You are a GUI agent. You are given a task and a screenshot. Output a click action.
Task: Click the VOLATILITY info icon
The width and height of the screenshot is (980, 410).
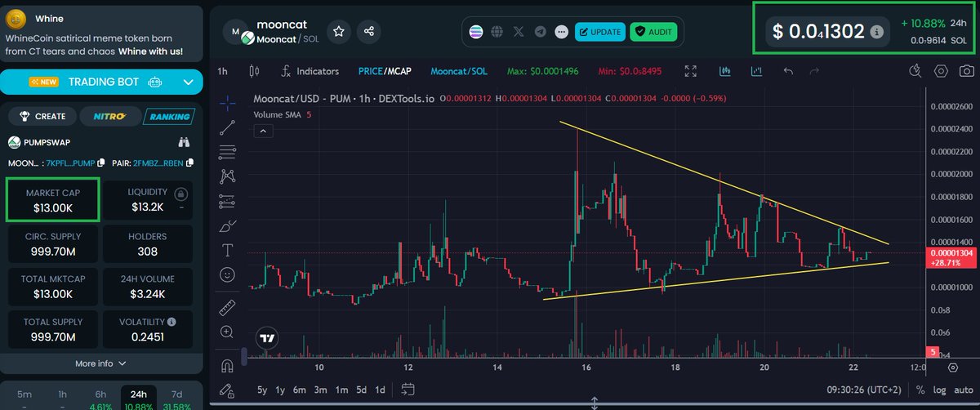[x=171, y=322]
